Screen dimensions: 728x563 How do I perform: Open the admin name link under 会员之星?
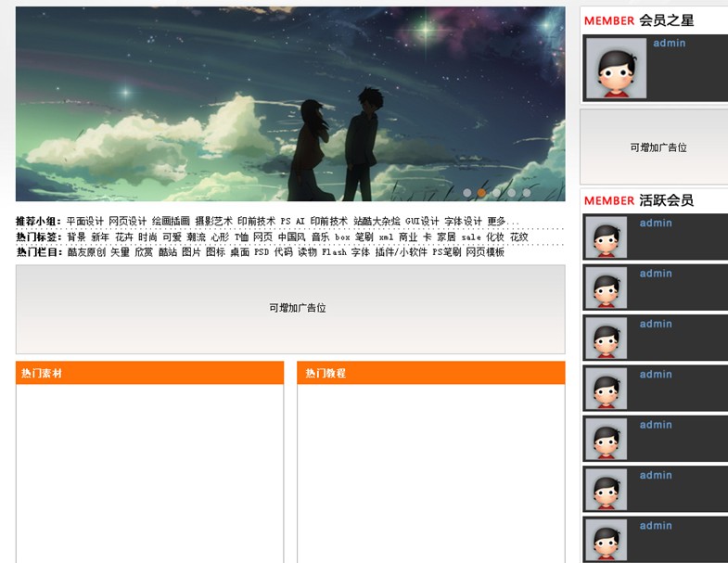coord(669,44)
